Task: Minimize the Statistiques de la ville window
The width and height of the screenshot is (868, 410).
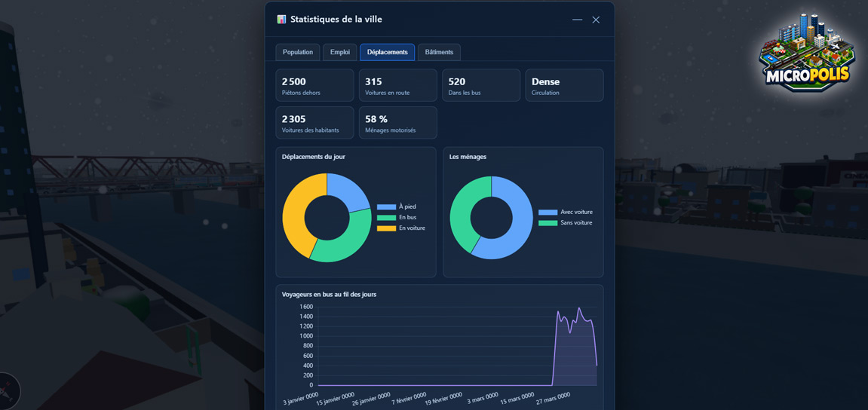Action: (578, 20)
